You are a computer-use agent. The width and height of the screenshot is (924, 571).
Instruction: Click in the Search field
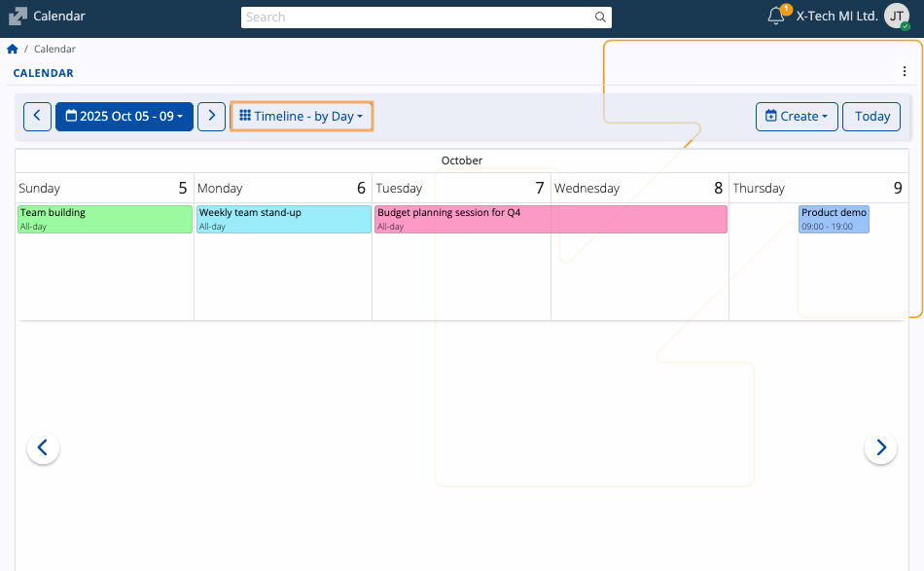coord(418,18)
